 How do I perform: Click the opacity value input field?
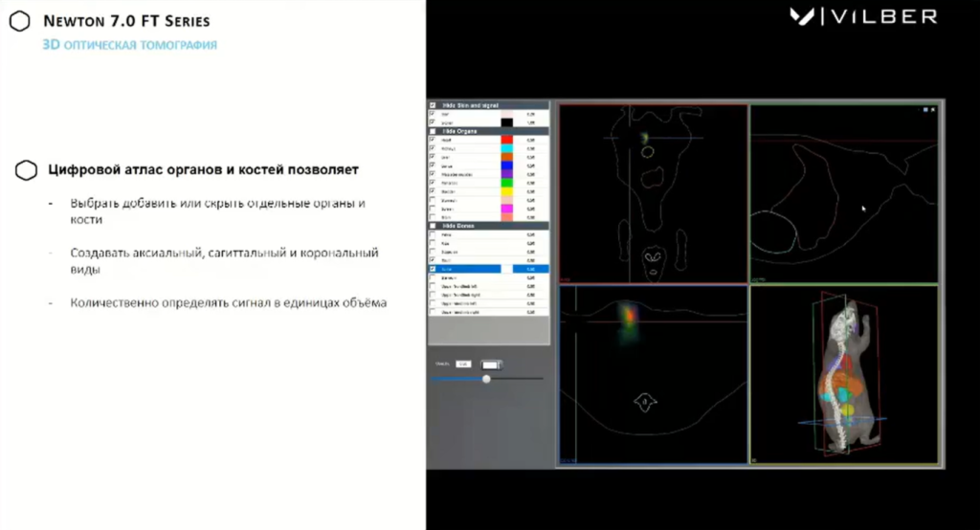point(463,364)
